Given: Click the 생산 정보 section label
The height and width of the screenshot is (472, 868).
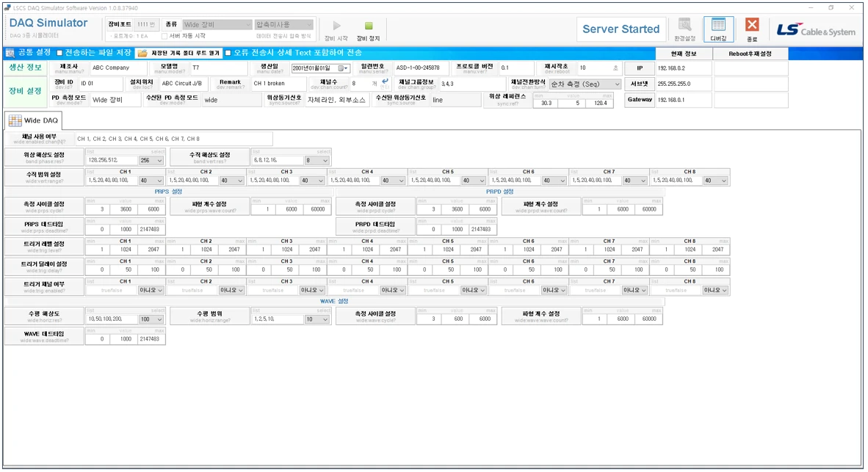Looking at the screenshot, I should pyautogui.click(x=26, y=68).
